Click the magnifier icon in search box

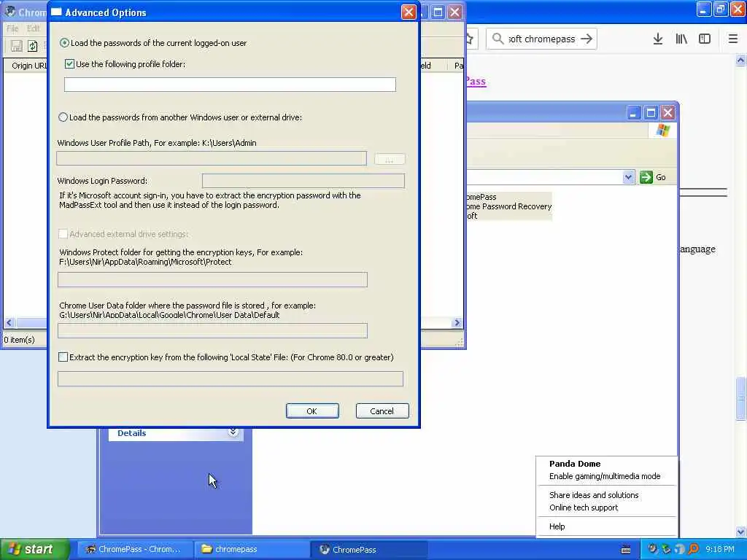(498, 39)
